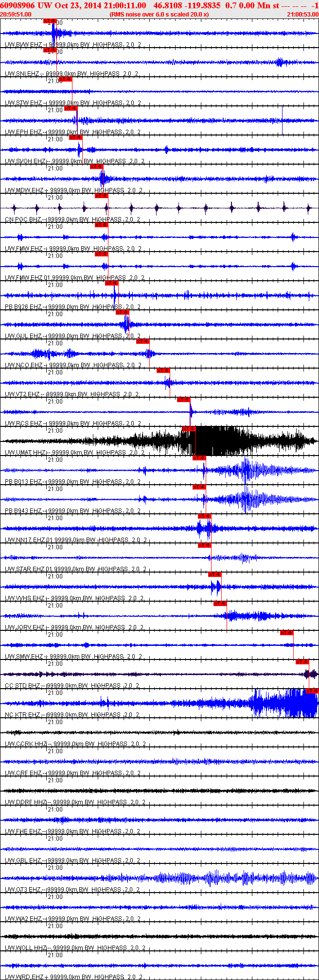Select the red pick marker on UW.SNI trace

click(50, 50)
